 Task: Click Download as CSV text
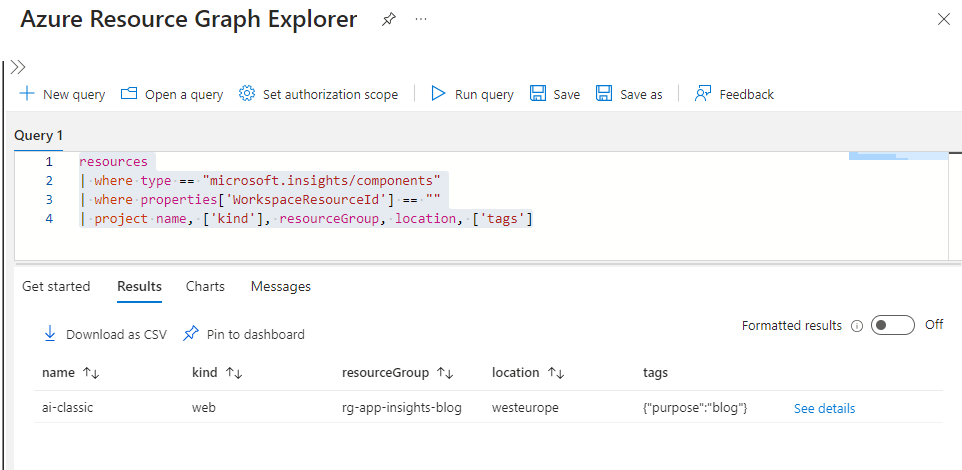(116, 334)
